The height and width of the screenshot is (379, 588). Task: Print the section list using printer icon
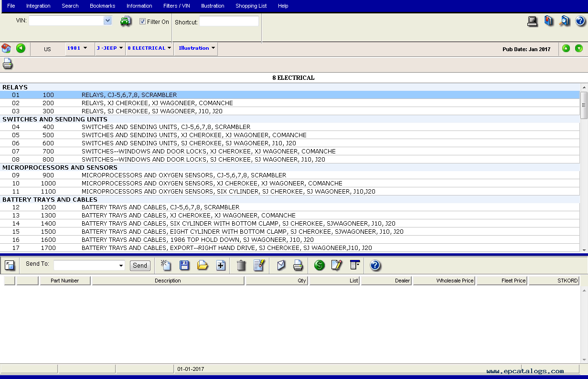pyautogui.click(x=8, y=64)
